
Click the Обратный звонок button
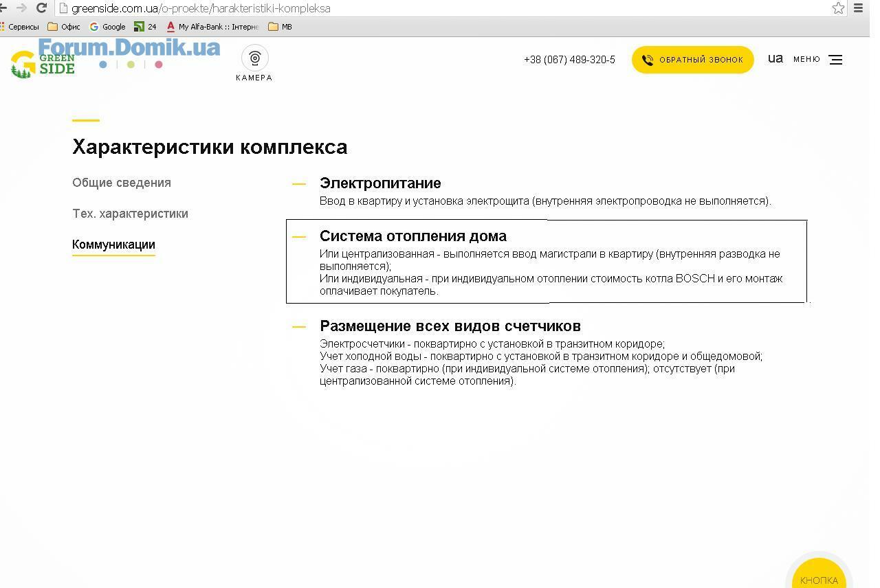[x=692, y=60]
